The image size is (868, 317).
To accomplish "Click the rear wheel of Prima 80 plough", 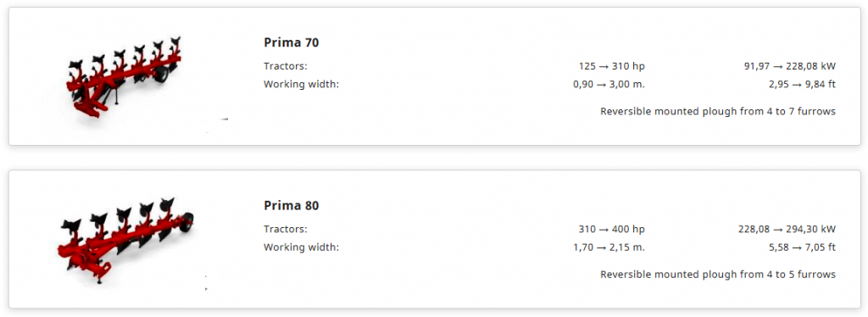I will point(187,221).
